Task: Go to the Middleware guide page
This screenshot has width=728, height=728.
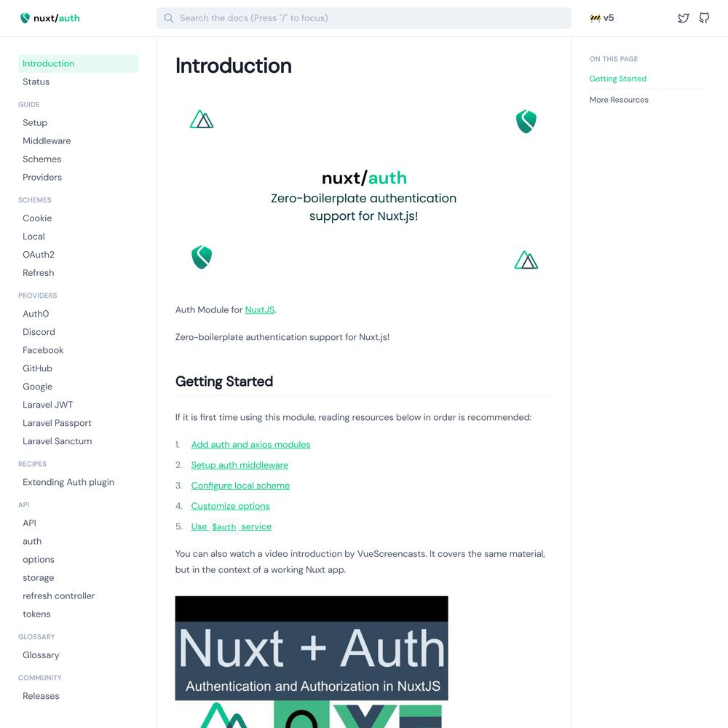Action: point(47,141)
